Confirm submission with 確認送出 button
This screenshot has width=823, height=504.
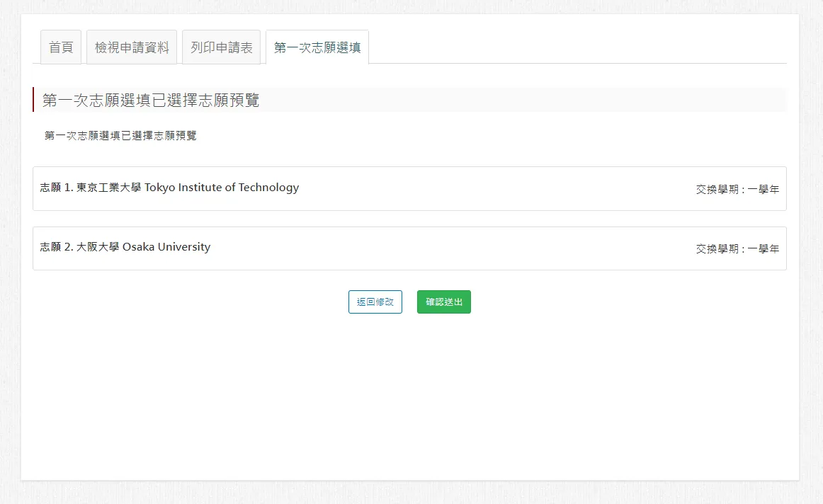tap(444, 302)
